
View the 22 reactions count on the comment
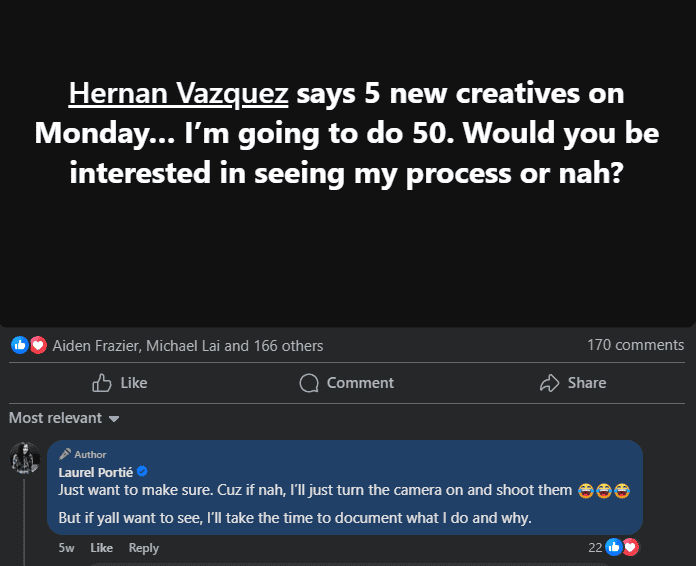(595, 547)
